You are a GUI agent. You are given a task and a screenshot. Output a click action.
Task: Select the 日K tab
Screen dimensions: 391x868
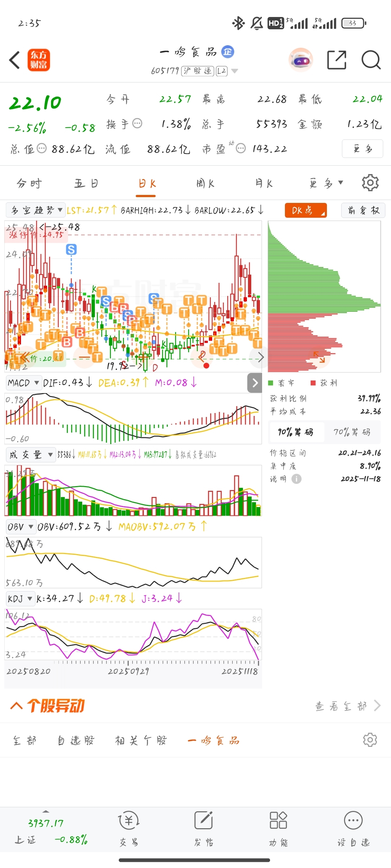(147, 183)
